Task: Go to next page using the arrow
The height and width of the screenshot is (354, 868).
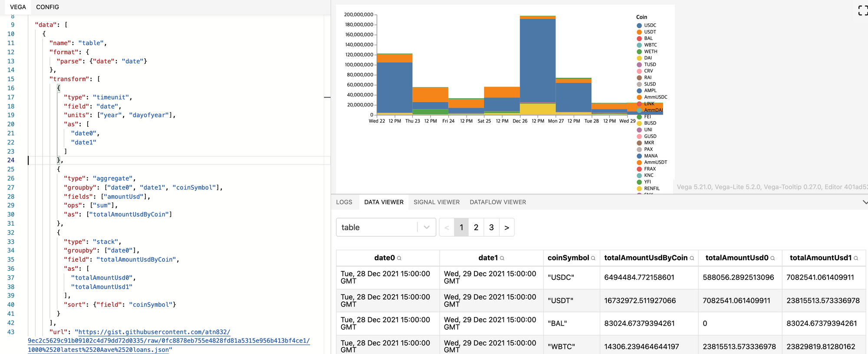Action: coord(506,228)
